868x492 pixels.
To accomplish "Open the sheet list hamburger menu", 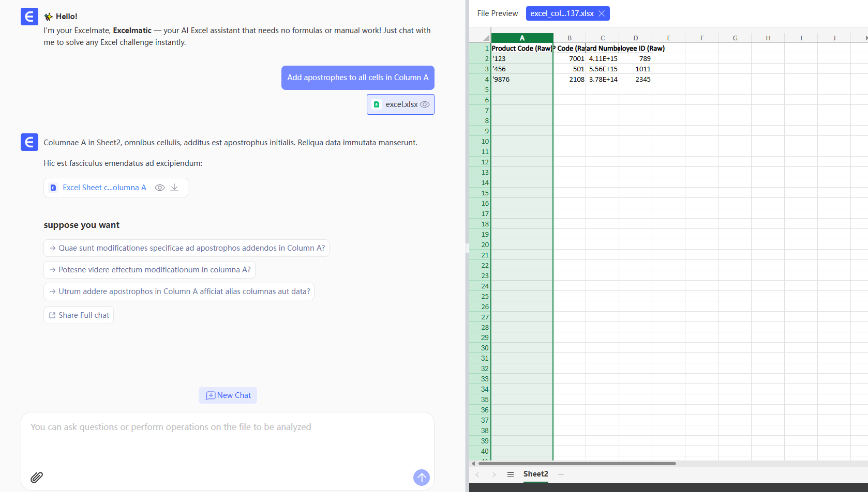I will (511, 474).
